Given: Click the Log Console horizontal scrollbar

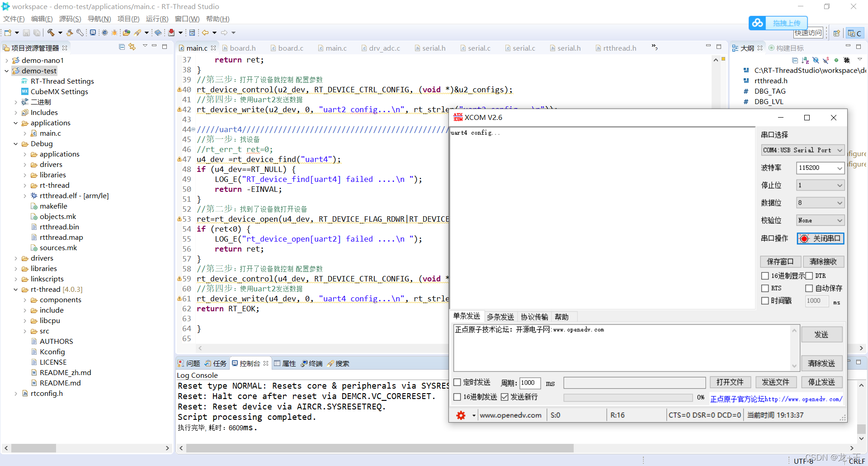Looking at the screenshot, I should coord(380,448).
